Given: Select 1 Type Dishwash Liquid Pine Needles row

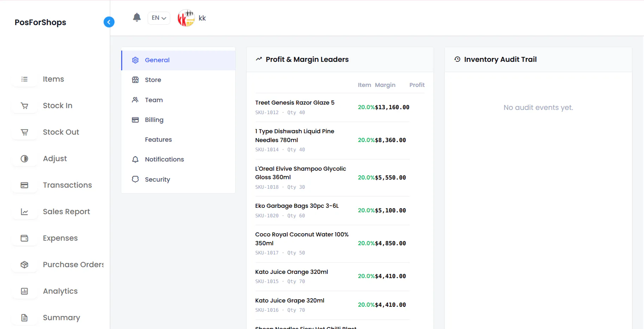Looking at the screenshot, I should (x=332, y=140).
